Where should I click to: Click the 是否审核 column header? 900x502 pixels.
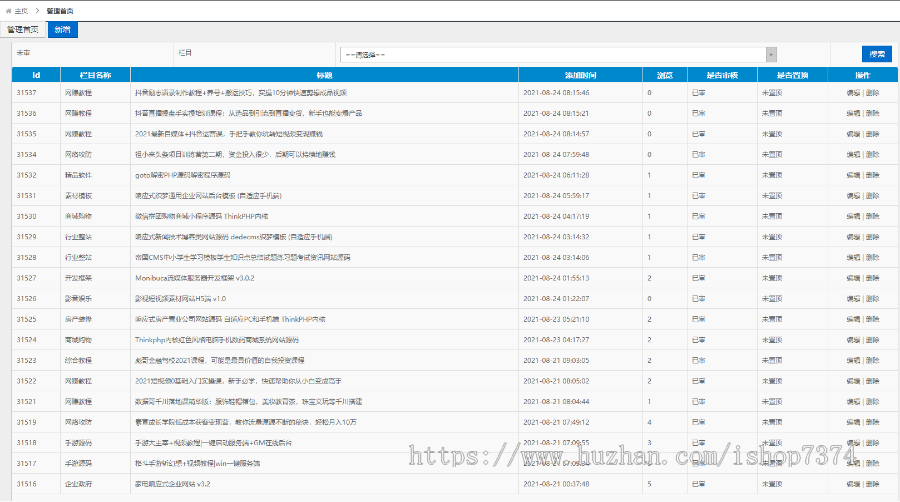click(722, 75)
